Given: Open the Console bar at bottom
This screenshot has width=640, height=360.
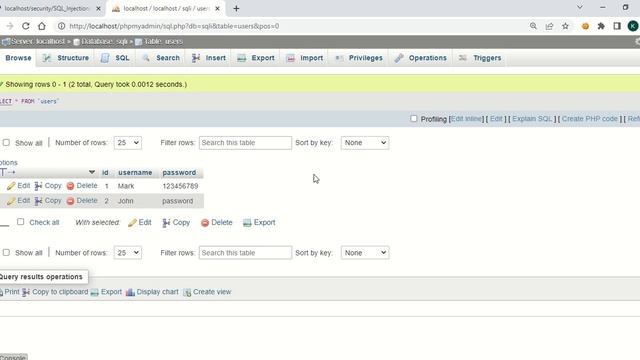Looking at the screenshot, I should coord(13,357).
